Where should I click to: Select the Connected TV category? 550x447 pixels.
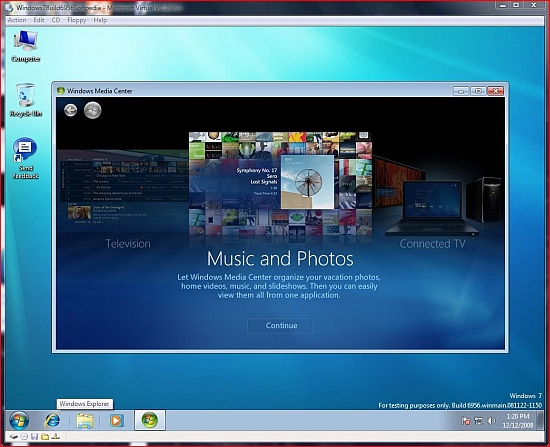432,243
